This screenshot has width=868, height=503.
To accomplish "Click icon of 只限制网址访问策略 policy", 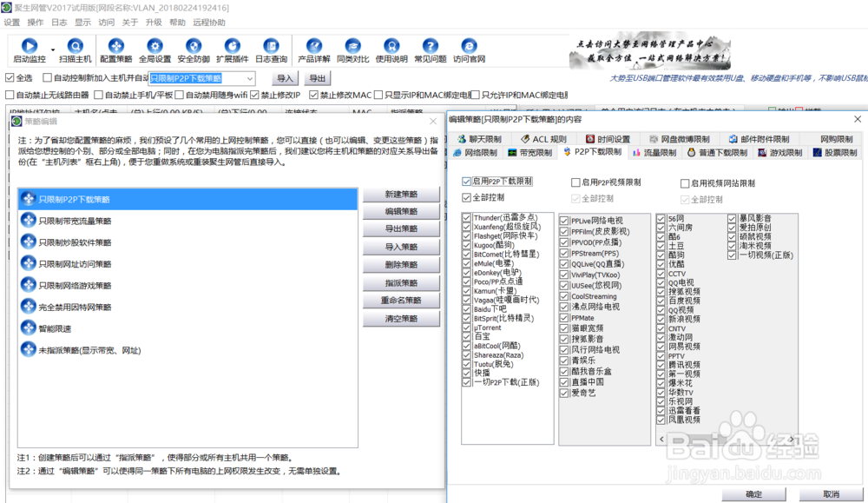I will (29, 263).
